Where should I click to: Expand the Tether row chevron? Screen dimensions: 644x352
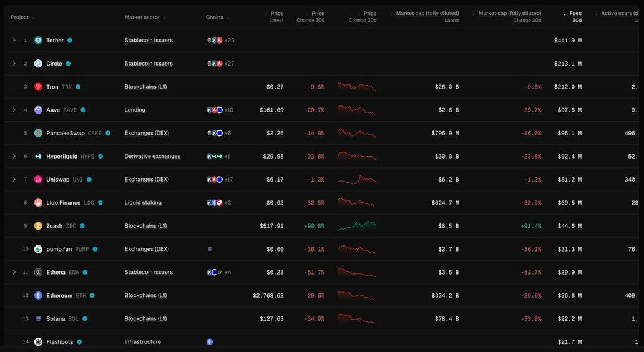[x=14, y=41]
